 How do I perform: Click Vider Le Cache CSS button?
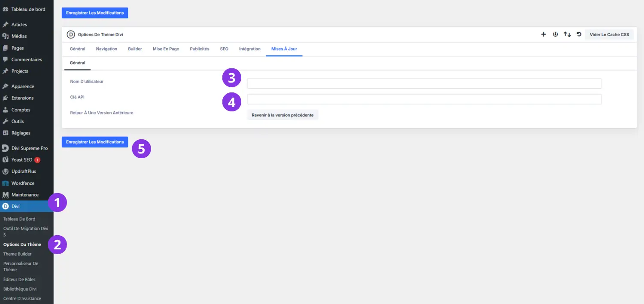coord(609,34)
